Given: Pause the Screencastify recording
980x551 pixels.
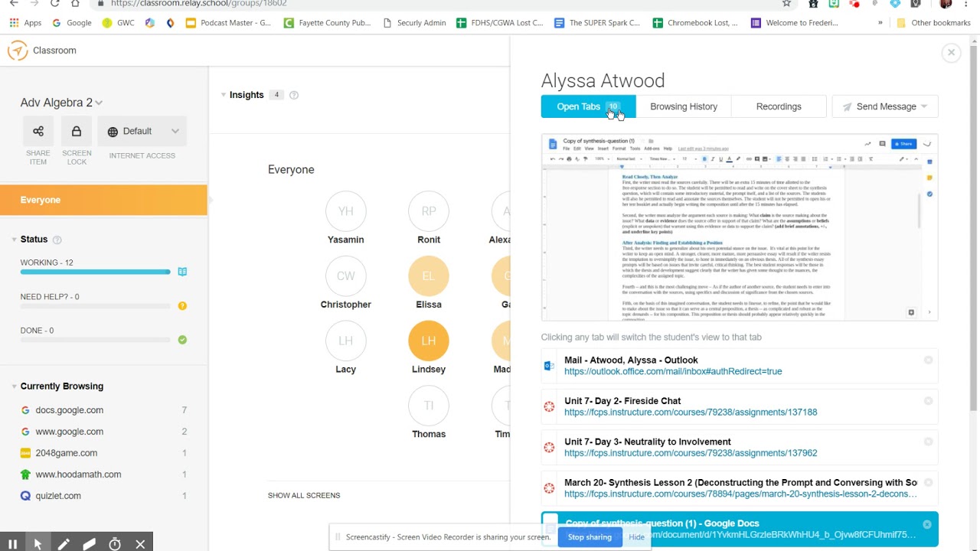Looking at the screenshot, I should coord(12,544).
